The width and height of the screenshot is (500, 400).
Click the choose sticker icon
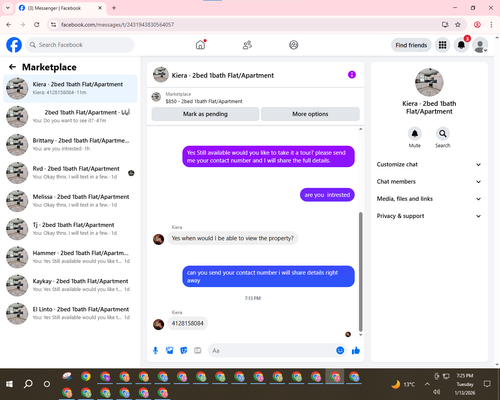click(x=184, y=350)
